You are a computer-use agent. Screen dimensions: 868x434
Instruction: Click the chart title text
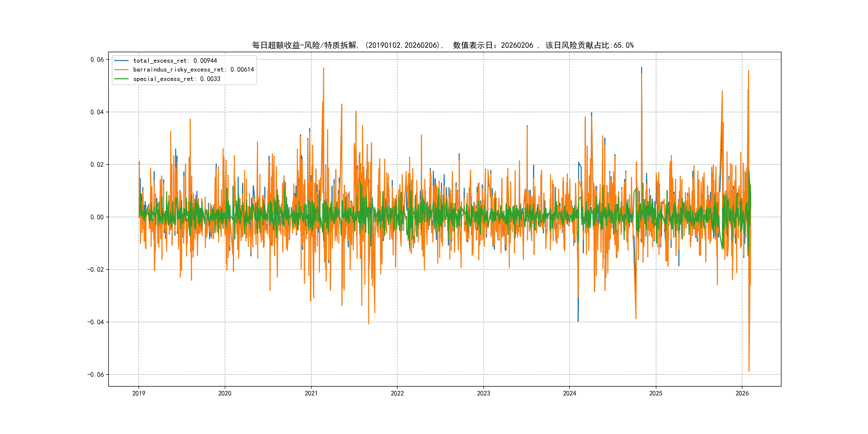pyautogui.click(x=443, y=45)
